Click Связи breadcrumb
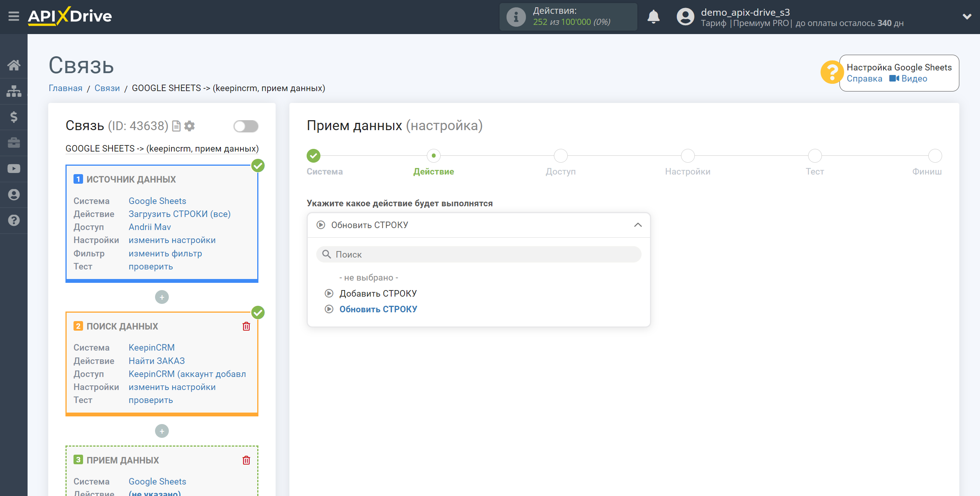This screenshot has height=496, width=980. pos(107,88)
